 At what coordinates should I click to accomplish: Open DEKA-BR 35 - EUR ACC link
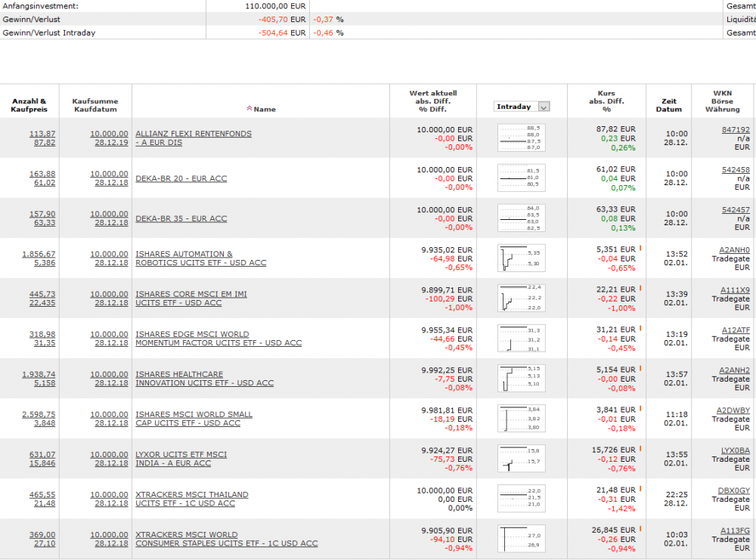coord(181,218)
